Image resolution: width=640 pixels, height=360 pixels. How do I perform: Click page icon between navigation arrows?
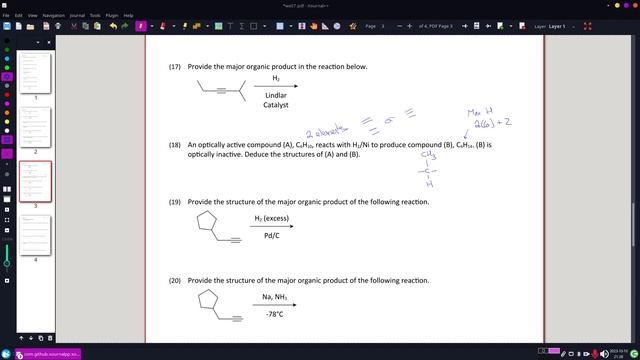coord(476,26)
